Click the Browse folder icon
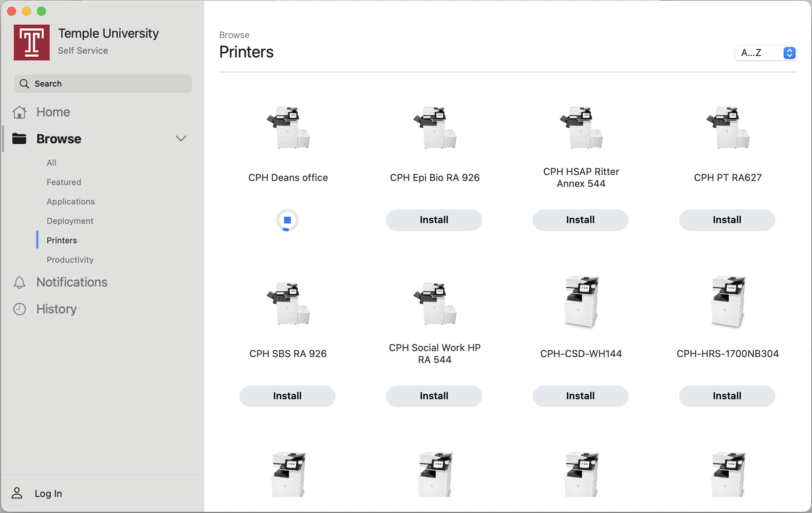The image size is (812, 513). tap(19, 138)
